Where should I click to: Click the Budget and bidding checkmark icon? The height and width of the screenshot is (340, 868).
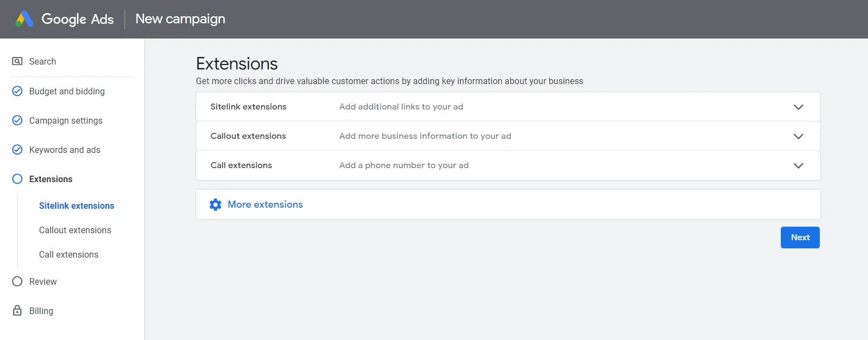[x=17, y=91]
